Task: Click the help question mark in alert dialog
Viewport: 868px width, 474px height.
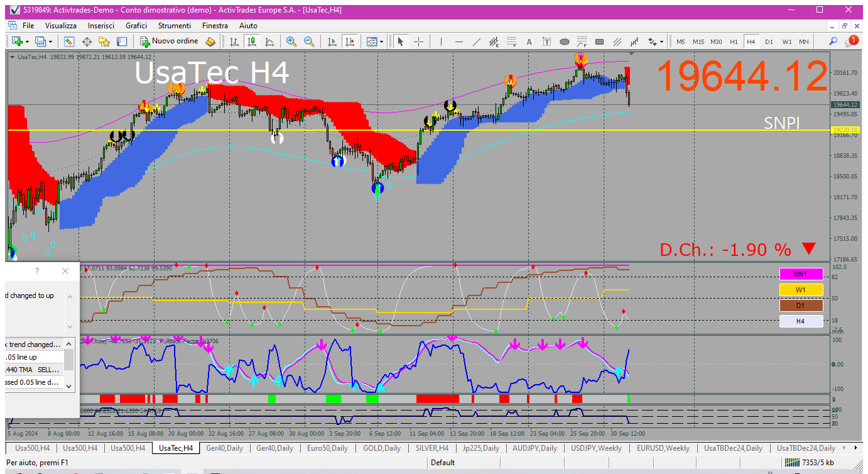Action: point(37,271)
